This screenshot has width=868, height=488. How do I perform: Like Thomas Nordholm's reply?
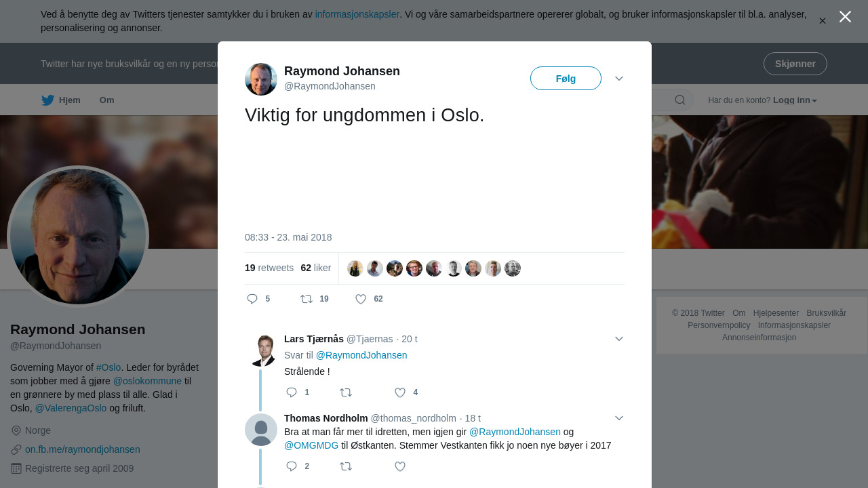tap(400, 466)
